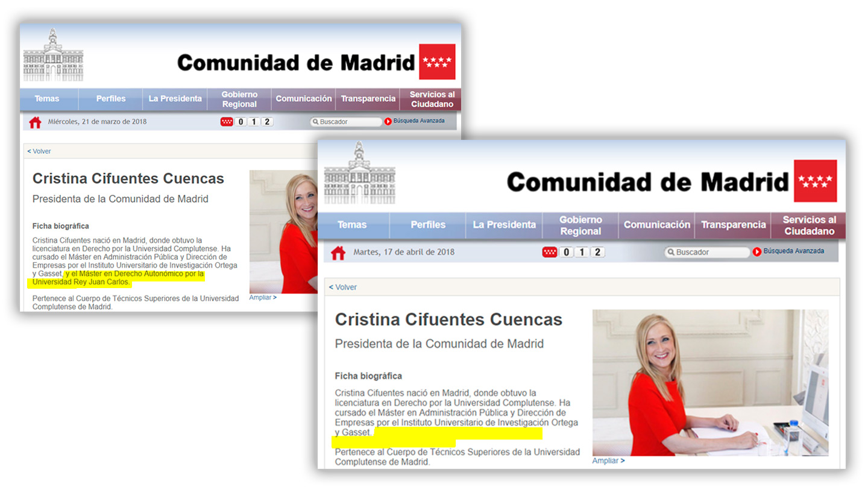Click the digit 0 box in the March 21 page
This screenshot has width=868, height=487.
click(x=241, y=122)
